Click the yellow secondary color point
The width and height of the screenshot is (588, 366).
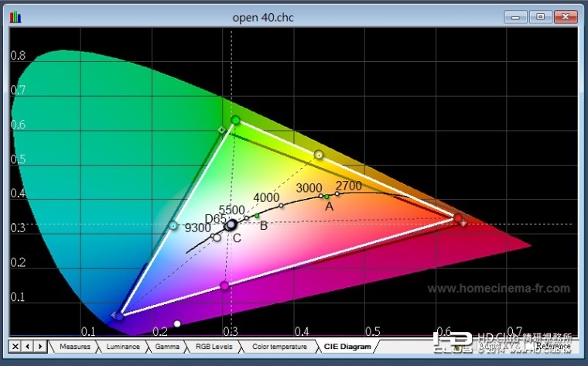[319, 155]
